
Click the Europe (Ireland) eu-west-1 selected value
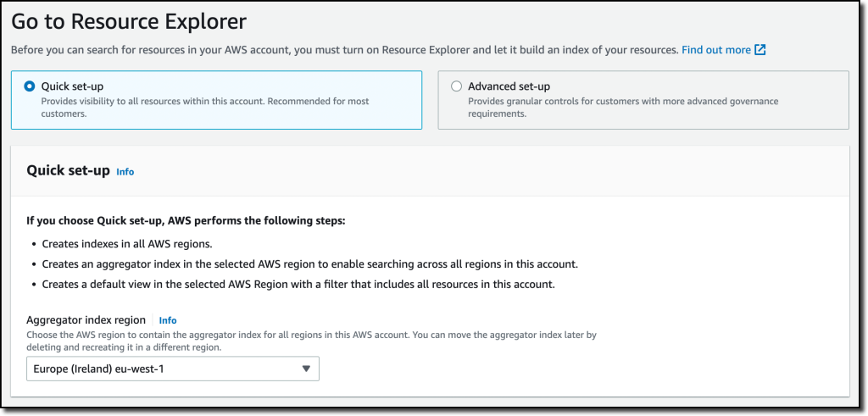98,369
